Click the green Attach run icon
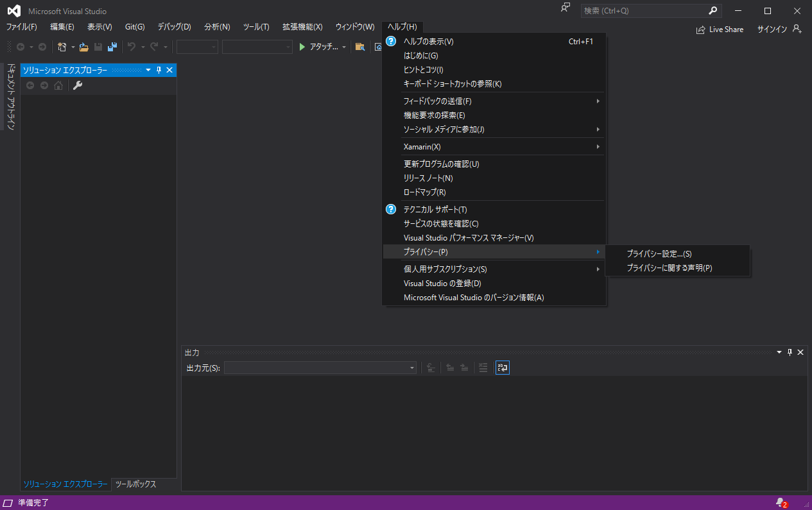Screen dimensions: 812x510 point(301,46)
